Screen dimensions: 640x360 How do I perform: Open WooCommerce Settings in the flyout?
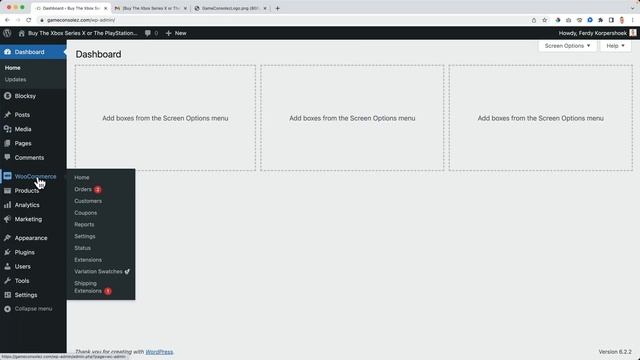pyautogui.click(x=84, y=236)
